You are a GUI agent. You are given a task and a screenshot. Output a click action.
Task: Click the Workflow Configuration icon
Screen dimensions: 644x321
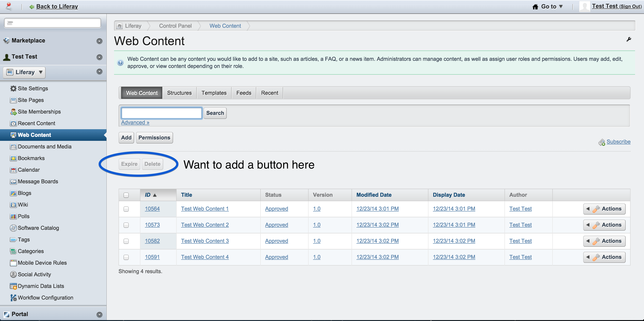point(13,298)
